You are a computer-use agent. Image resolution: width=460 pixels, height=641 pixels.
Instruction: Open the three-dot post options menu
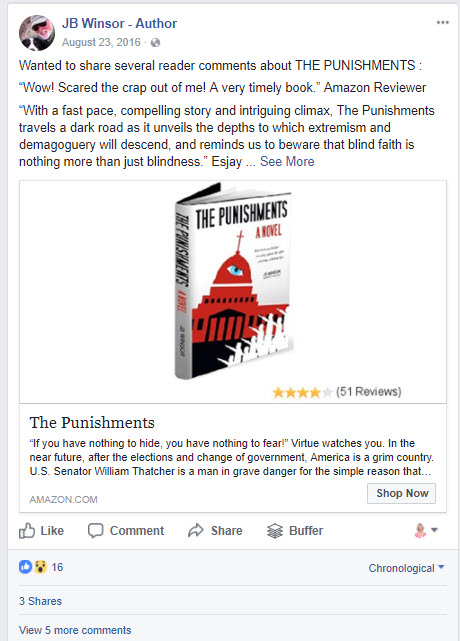(x=442, y=22)
